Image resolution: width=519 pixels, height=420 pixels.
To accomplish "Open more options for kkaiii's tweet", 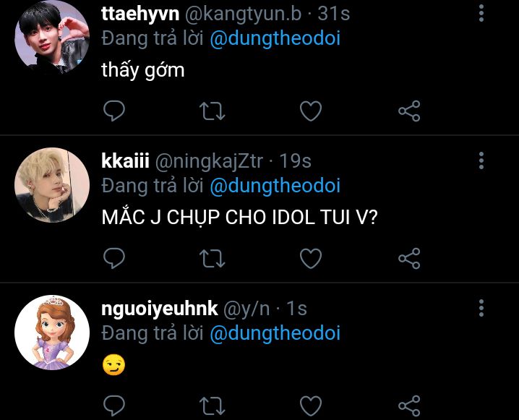I will click(x=481, y=161).
